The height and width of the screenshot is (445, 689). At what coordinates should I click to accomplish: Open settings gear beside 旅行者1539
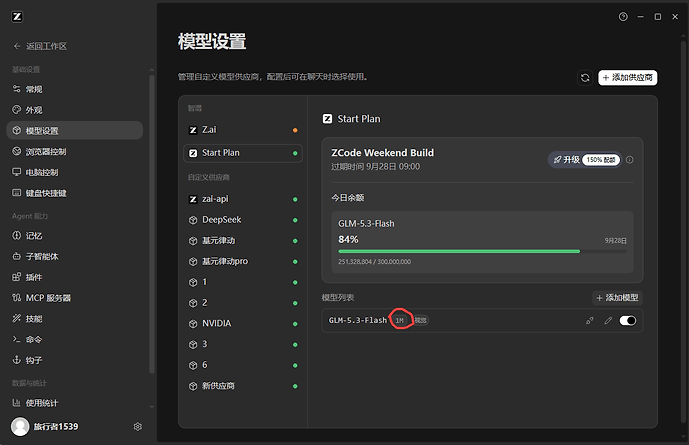pos(138,427)
